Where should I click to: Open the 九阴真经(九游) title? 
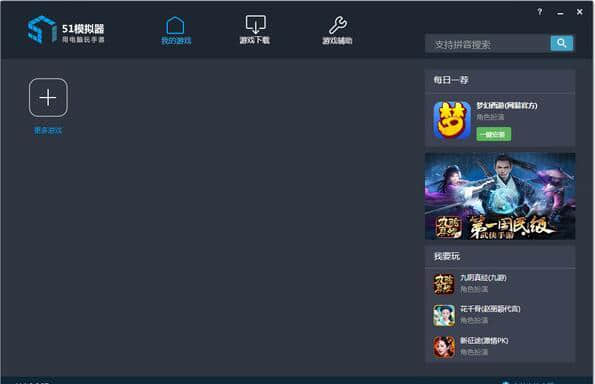pyautogui.click(x=483, y=278)
